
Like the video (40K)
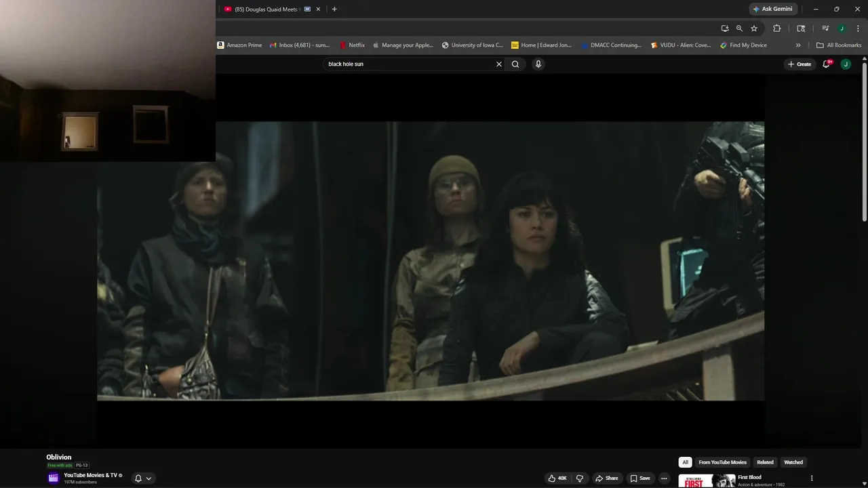click(x=557, y=479)
